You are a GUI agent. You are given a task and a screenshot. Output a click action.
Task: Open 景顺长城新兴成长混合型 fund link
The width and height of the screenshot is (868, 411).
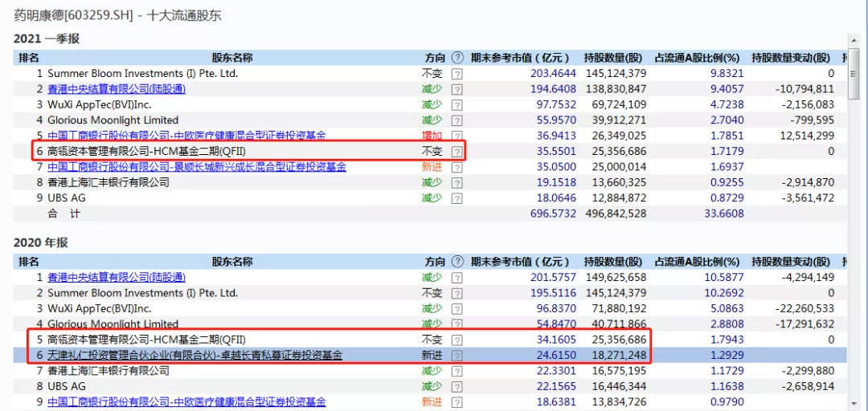[197, 166]
